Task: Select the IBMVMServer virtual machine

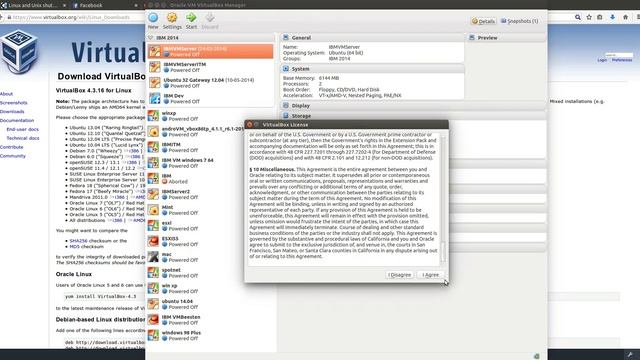Action: pos(211,51)
